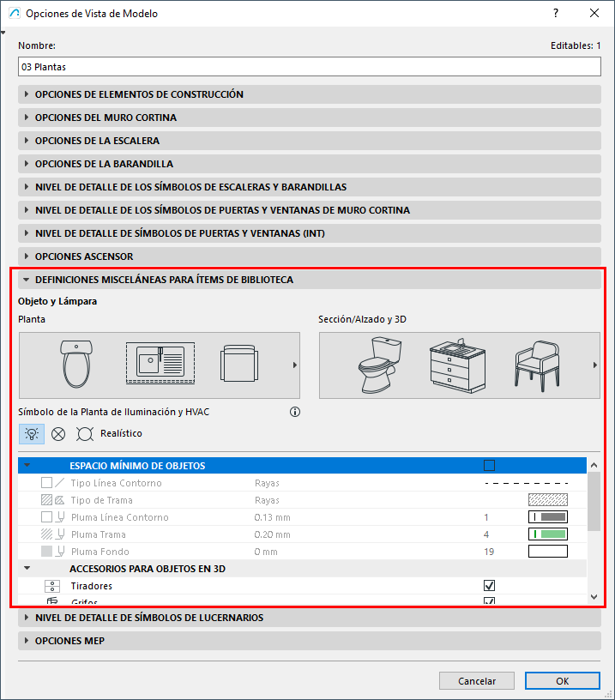Click the Tiradores handles icon

pyautogui.click(x=52, y=586)
